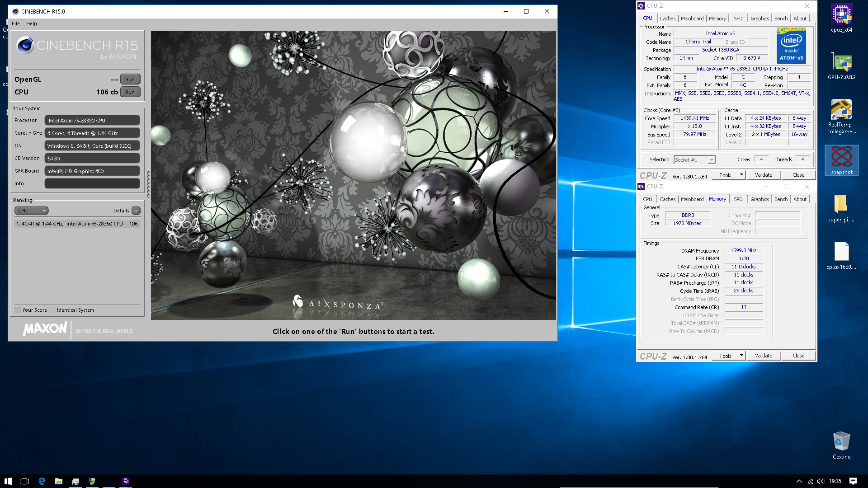Image resolution: width=868 pixels, height=488 pixels.
Task: Open the super_pi folder icon
Action: [x=841, y=208]
